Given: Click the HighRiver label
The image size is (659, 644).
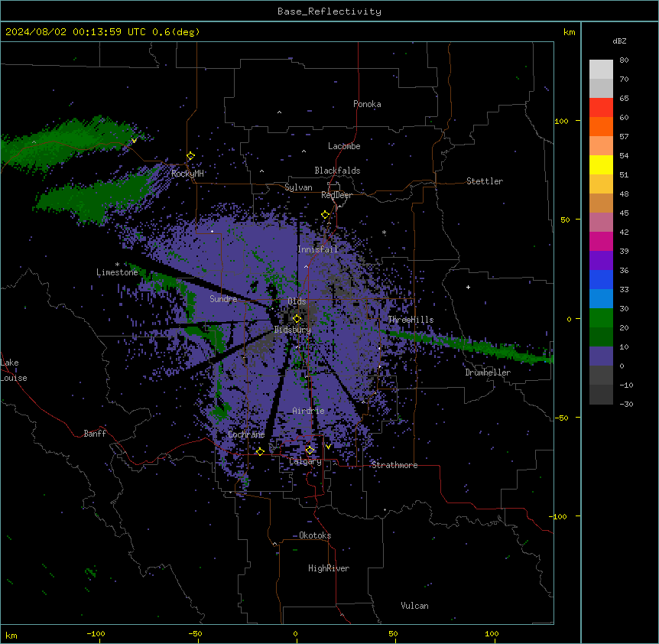Looking at the screenshot, I should pos(329,568).
